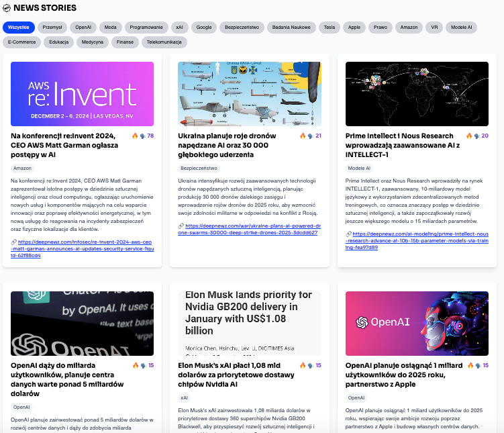504x433 pixels.
Task: Open headline about CEO AWS Matt Garman
Action: point(64,145)
